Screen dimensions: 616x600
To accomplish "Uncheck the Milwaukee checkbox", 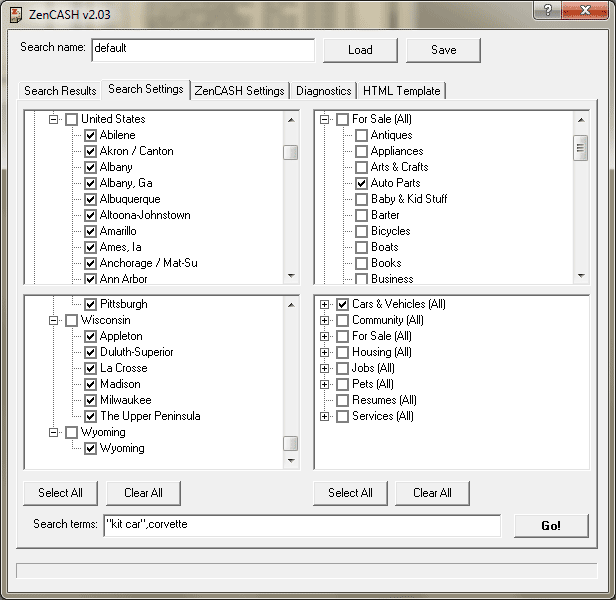I will (x=90, y=400).
